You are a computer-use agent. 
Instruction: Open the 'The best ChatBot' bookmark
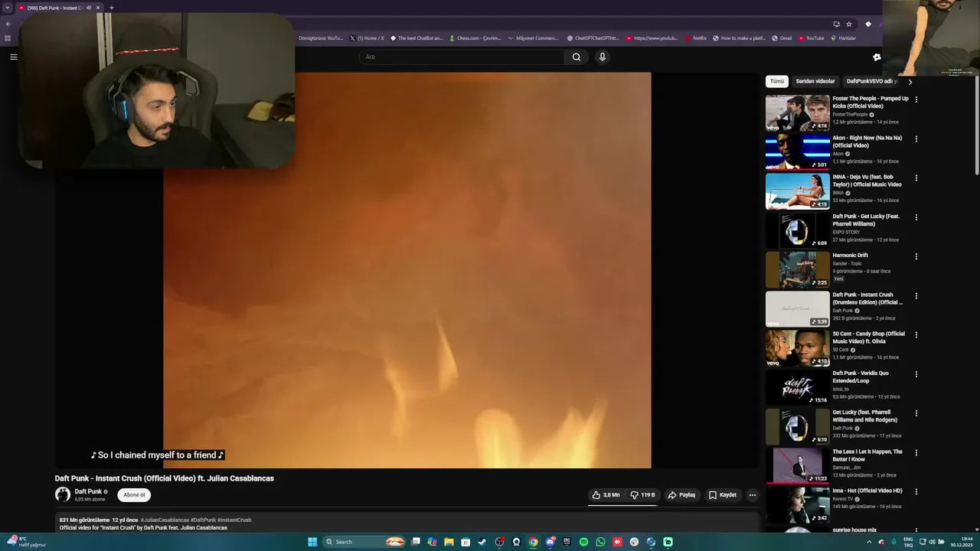coord(416,38)
